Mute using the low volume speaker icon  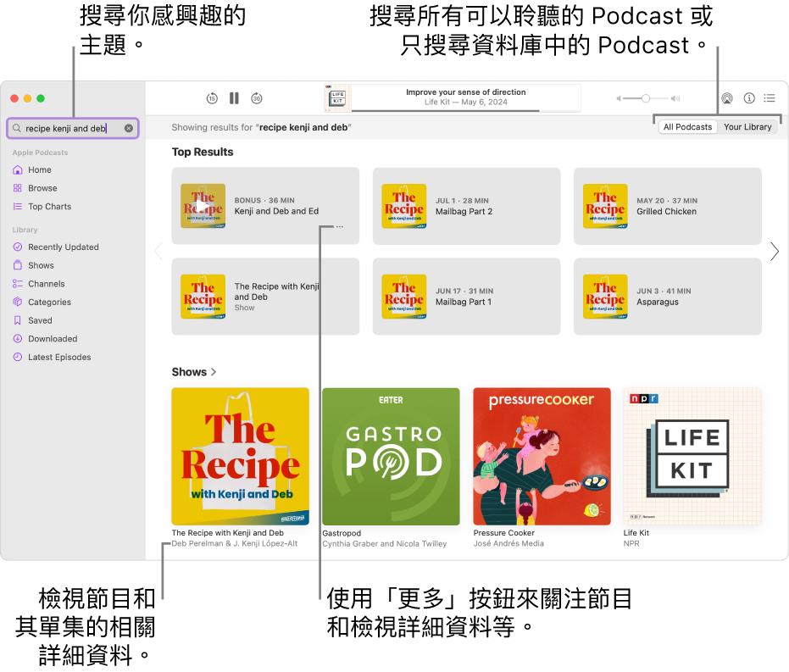coord(619,98)
